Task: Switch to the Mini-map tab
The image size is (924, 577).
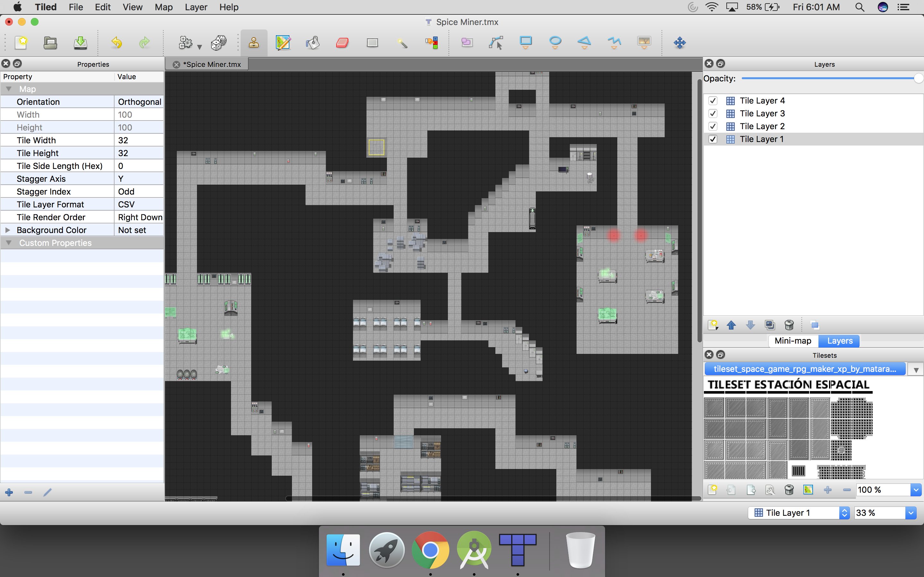Action: [793, 341]
